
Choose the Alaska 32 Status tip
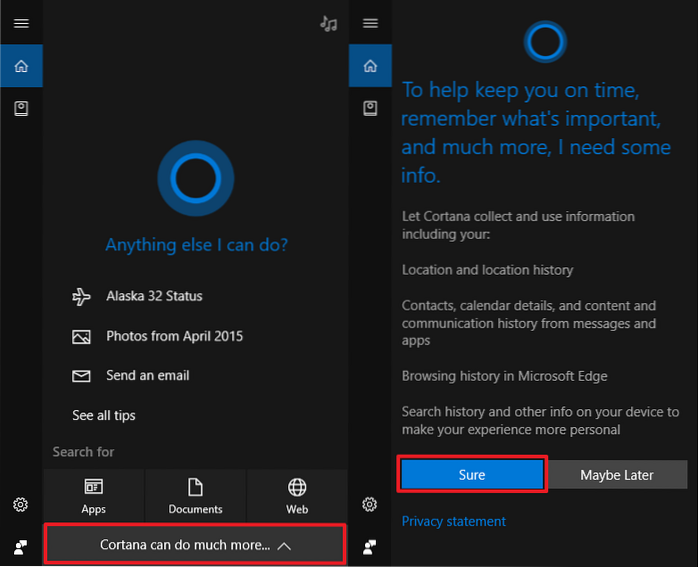point(154,296)
